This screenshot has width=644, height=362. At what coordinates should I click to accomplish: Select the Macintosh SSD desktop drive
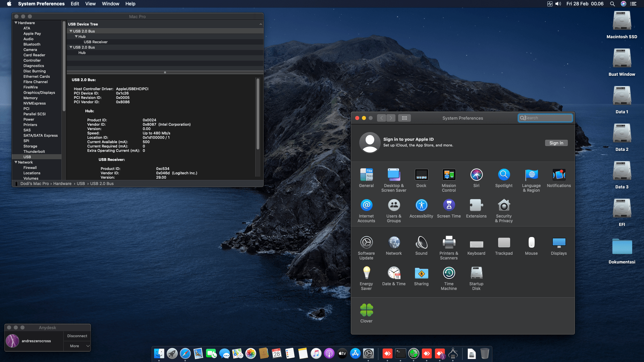(x=622, y=25)
